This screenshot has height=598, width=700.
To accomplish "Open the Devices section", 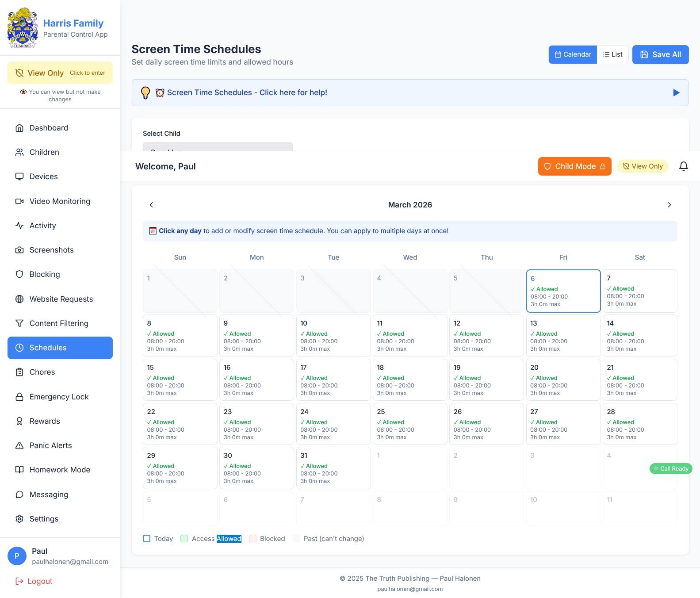I will click(x=60, y=176).
